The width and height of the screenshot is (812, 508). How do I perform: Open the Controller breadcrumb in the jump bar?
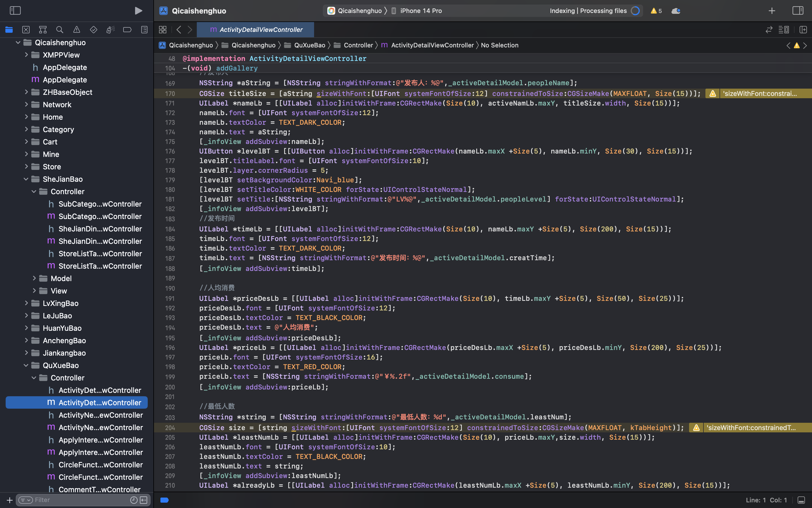point(353,45)
